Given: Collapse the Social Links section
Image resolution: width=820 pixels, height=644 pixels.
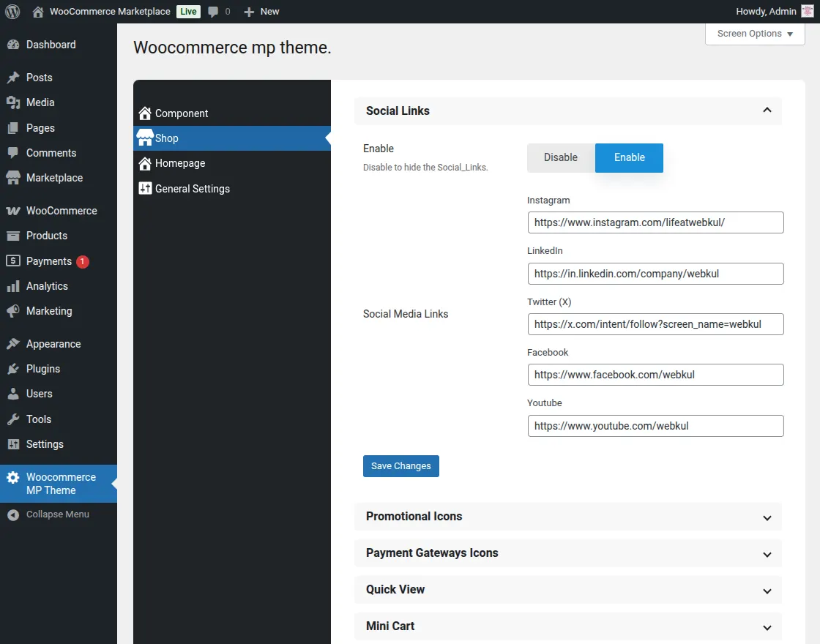Looking at the screenshot, I should point(767,111).
